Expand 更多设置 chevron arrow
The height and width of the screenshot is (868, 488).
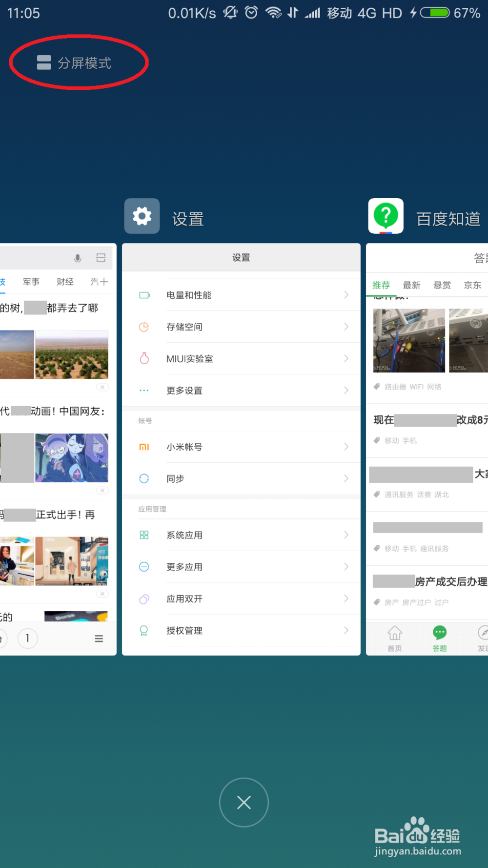pos(346,390)
